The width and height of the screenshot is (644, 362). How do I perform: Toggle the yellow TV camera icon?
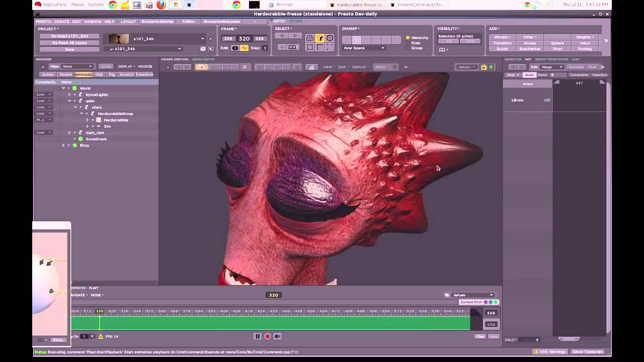coord(484,67)
